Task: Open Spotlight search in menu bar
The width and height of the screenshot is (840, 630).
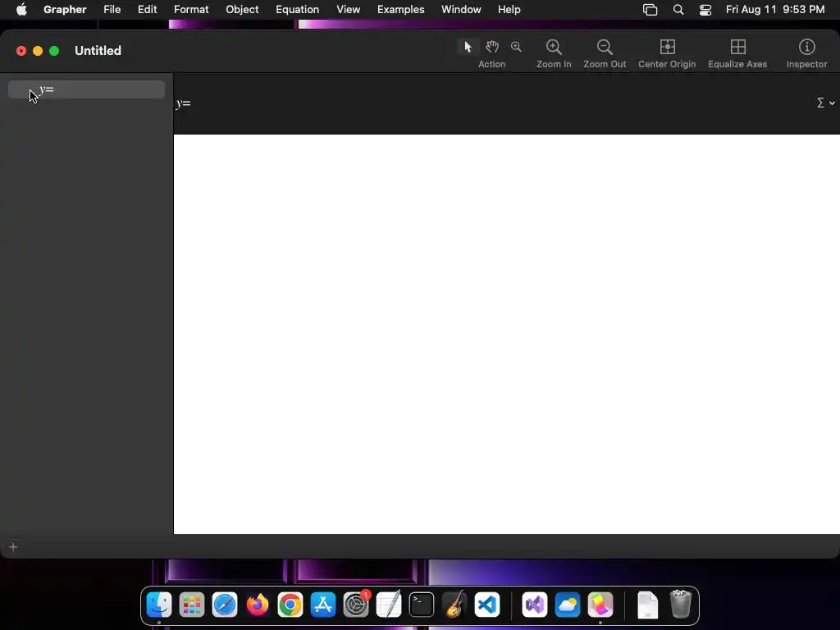Action: tap(678, 10)
